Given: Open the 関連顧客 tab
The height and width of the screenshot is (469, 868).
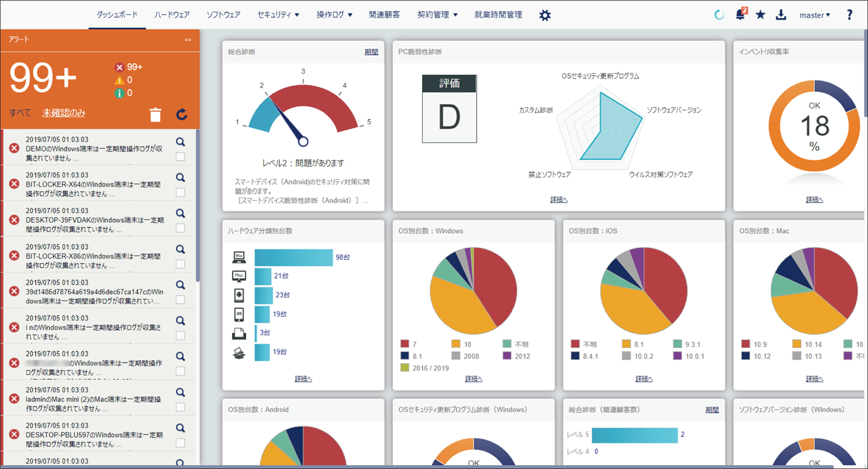Looking at the screenshot, I should click(384, 15).
